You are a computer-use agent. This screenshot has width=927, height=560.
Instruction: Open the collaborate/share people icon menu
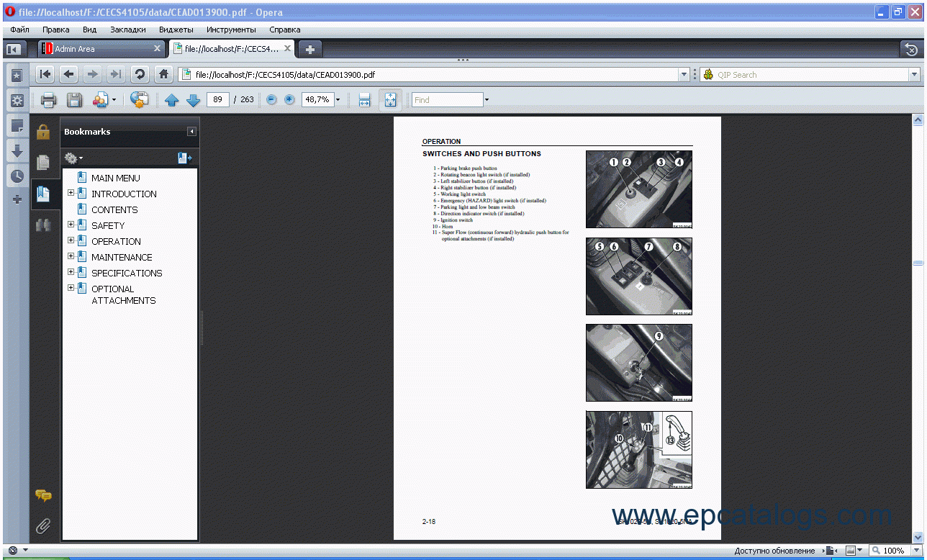(x=104, y=100)
